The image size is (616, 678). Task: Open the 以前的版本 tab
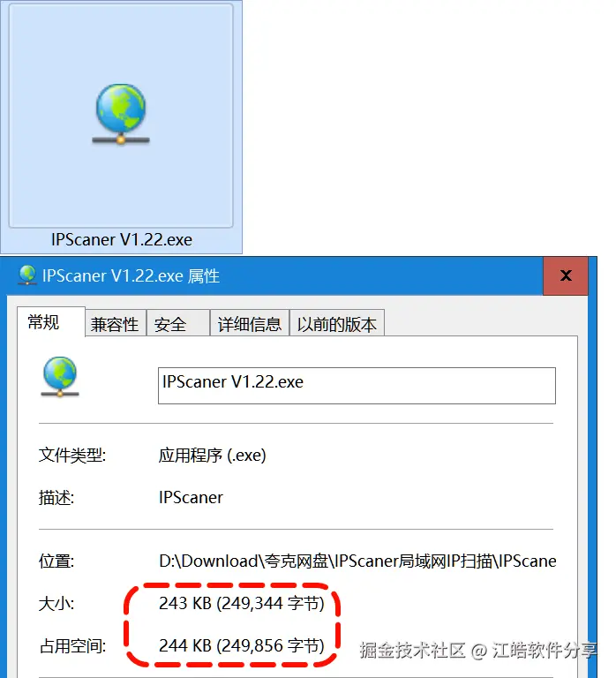(x=337, y=324)
